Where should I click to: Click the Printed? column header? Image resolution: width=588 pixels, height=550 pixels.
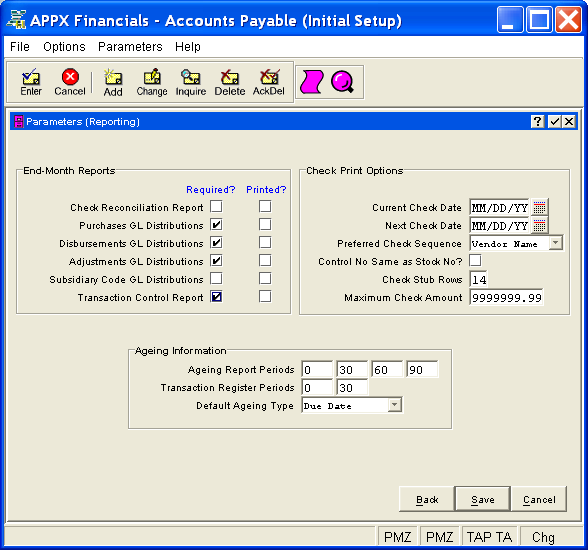(x=266, y=190)
